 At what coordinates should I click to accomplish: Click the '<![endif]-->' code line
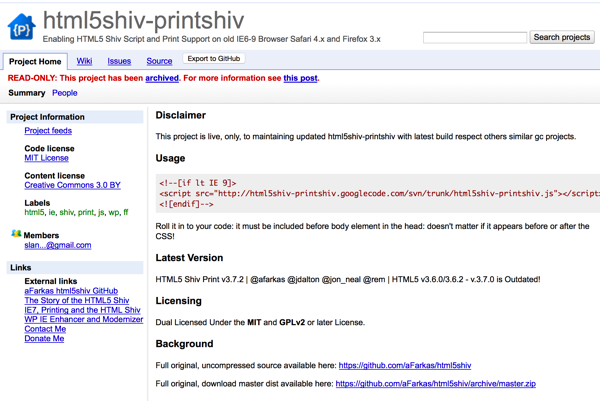pos(186,204)
